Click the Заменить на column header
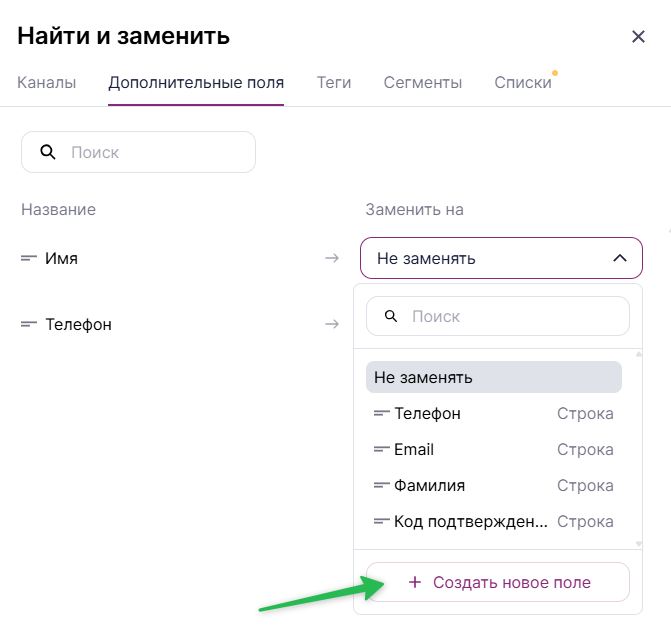This screenshot has width=671, height=629. click(x=414, y=210)
